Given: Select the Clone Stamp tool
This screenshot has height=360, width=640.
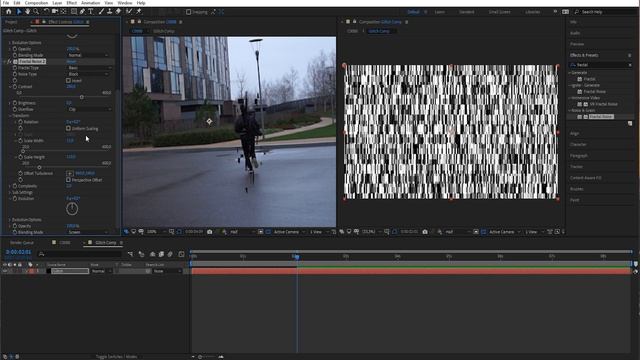Looking at the screenshot, I should (109, 11).
